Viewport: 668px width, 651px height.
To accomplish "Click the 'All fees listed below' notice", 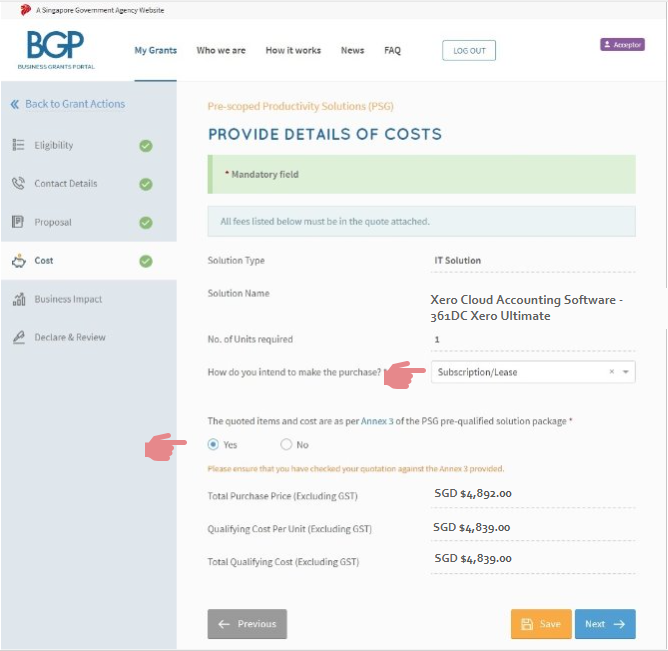I will pyautogui.click(x=421, y=222).
